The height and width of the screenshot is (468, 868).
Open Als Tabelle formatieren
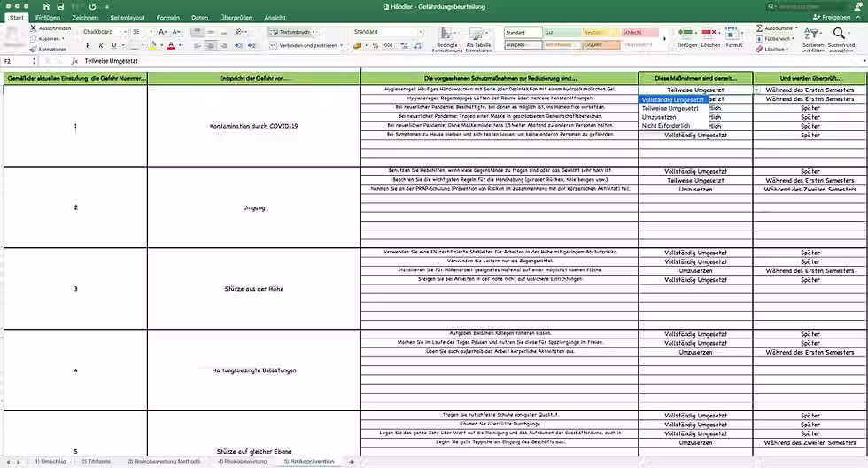point(478,40)
